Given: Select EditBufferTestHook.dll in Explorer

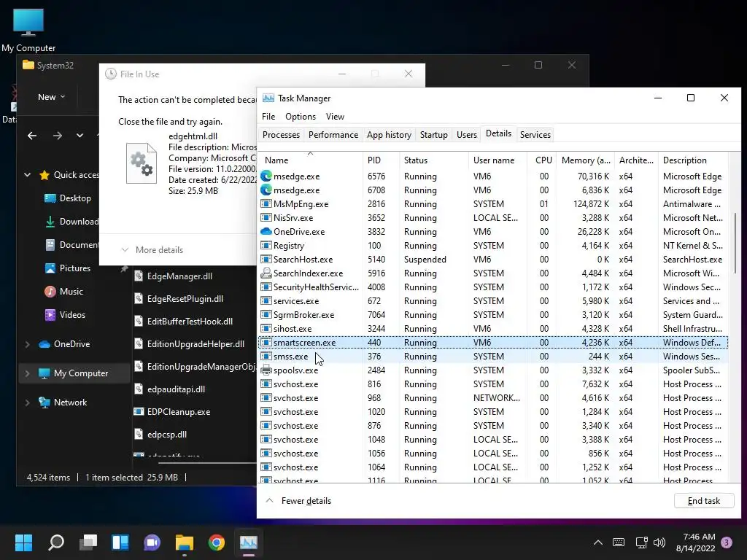Looking at the screenshot, I should click(183, 322).
